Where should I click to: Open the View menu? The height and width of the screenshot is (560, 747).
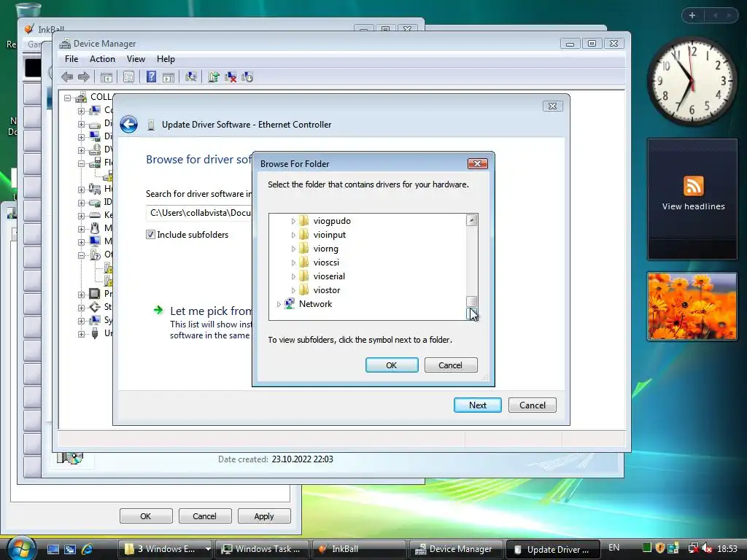click(136, 59)
